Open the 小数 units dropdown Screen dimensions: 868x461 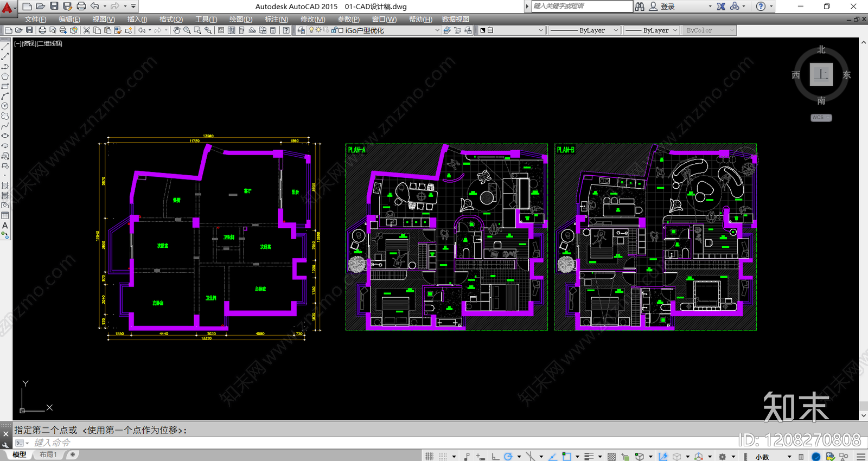(773, 457)
